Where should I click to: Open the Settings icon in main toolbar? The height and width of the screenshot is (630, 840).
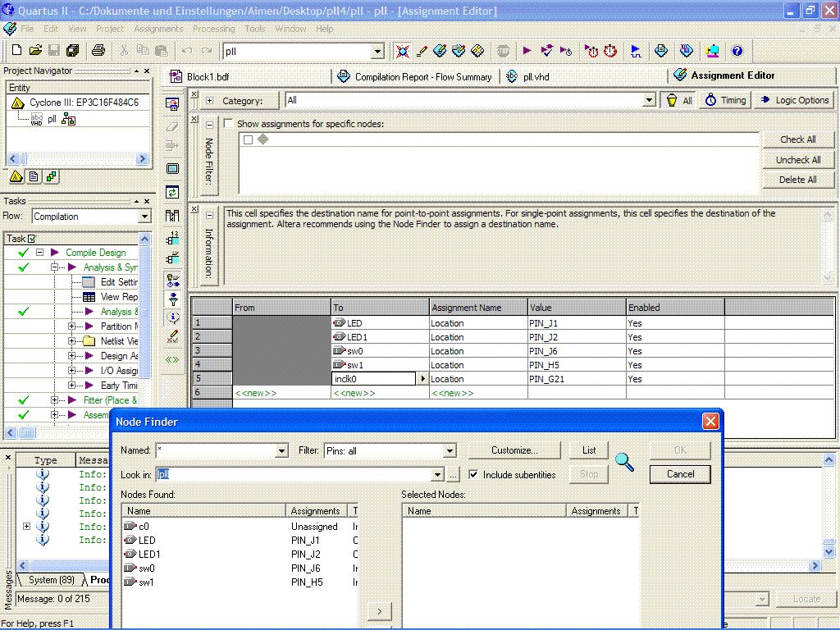point(422,51)
